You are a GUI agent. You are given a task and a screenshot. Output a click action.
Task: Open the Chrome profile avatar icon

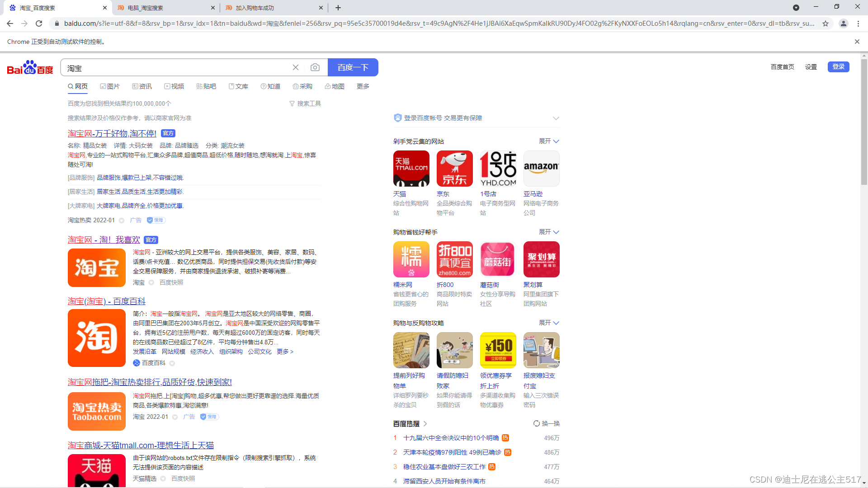tap(843, 23)
